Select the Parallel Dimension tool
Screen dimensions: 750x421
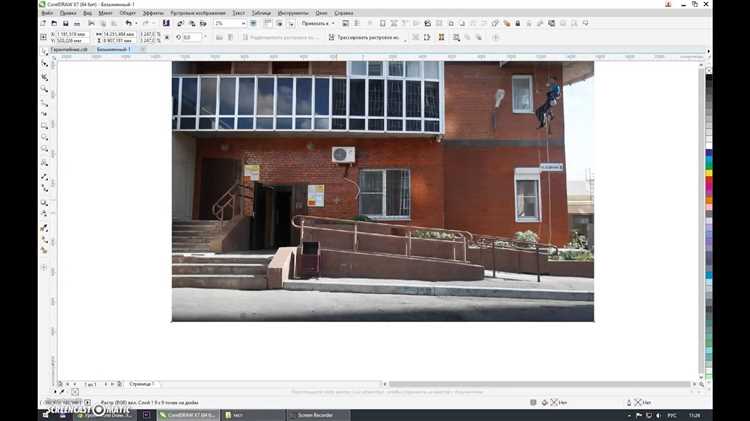(44, 177)
